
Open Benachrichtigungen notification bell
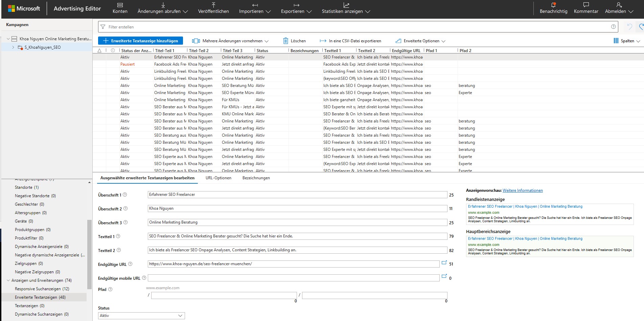pos(553,5)
